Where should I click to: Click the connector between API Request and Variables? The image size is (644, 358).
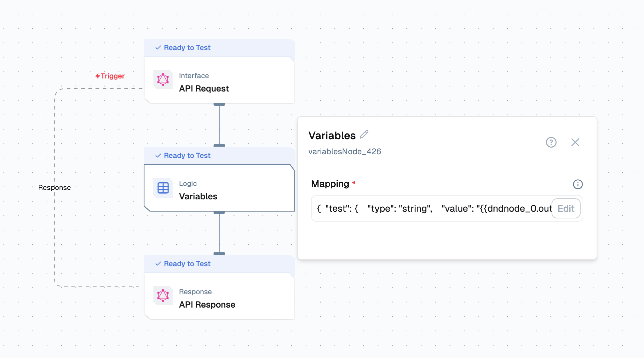pyautogui.click(x=219, y=125)
